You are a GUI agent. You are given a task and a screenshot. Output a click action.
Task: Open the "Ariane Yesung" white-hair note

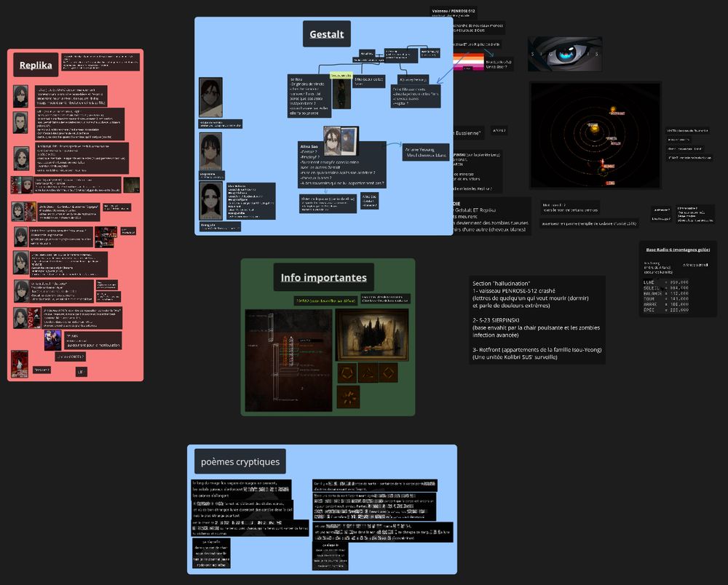pyautogui.click(x=427, y=151)
